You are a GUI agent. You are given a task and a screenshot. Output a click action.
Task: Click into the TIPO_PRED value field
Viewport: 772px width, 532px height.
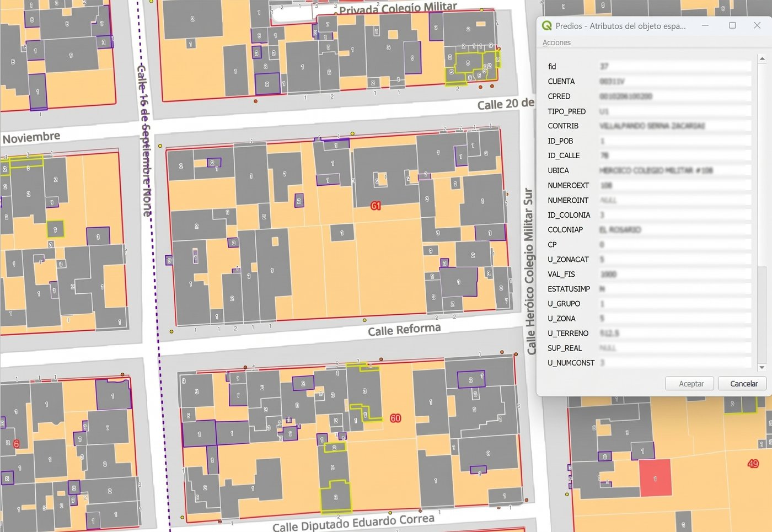[675, 111]
